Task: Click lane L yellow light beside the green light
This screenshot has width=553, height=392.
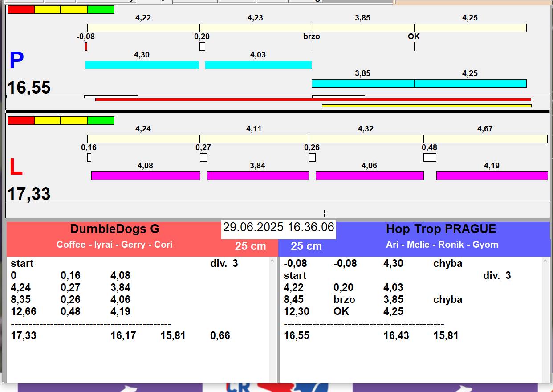Action: click(x=74, y=120)
